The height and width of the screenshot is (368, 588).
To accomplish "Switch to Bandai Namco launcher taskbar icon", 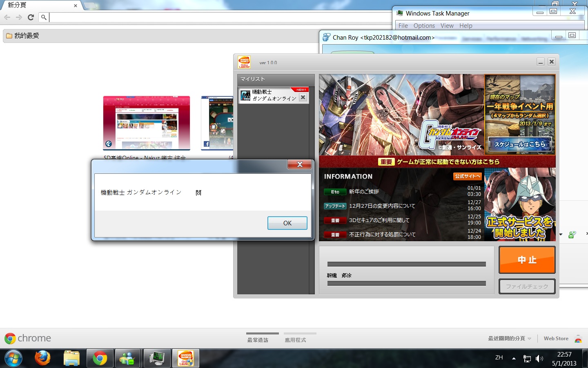I will click(186, 358).
